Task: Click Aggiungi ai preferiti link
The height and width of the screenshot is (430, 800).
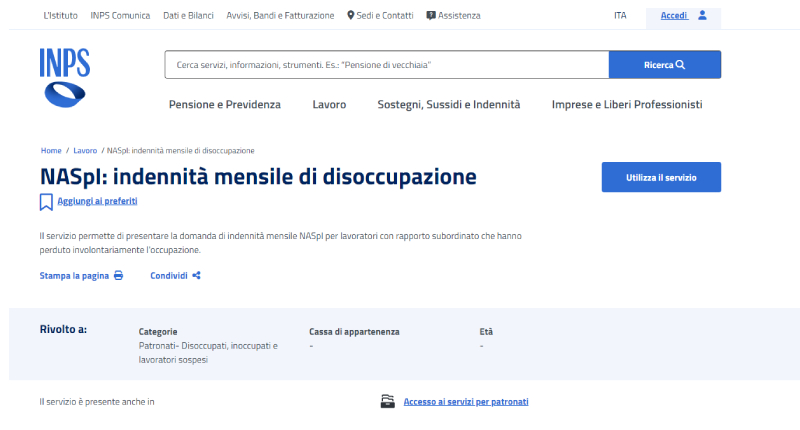Action: click(97, 201)
